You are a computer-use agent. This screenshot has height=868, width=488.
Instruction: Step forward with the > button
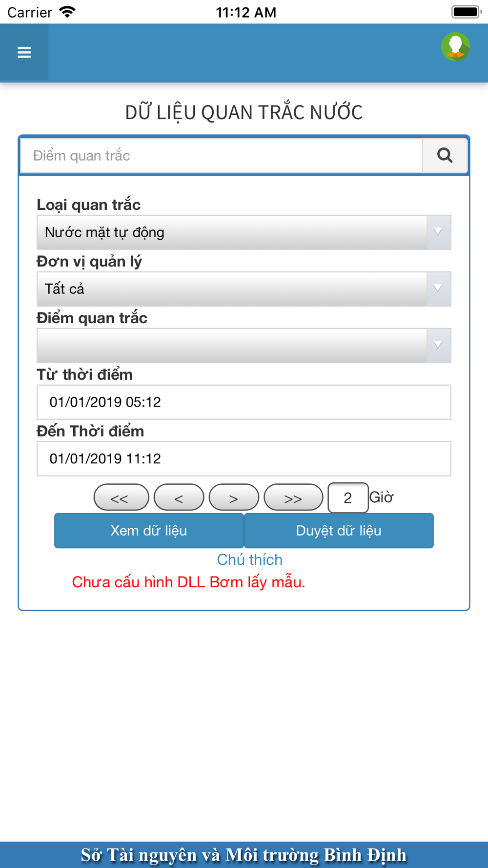pyautogui.click(x=234, y=497)
